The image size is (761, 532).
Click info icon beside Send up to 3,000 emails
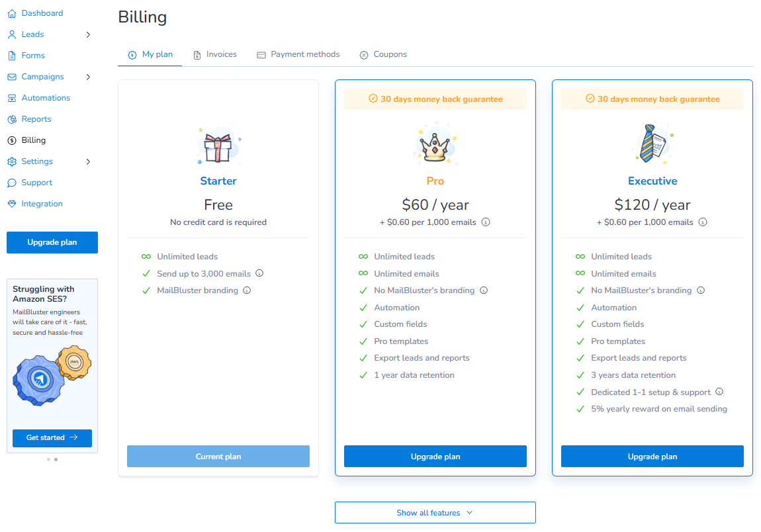point(259,273)
